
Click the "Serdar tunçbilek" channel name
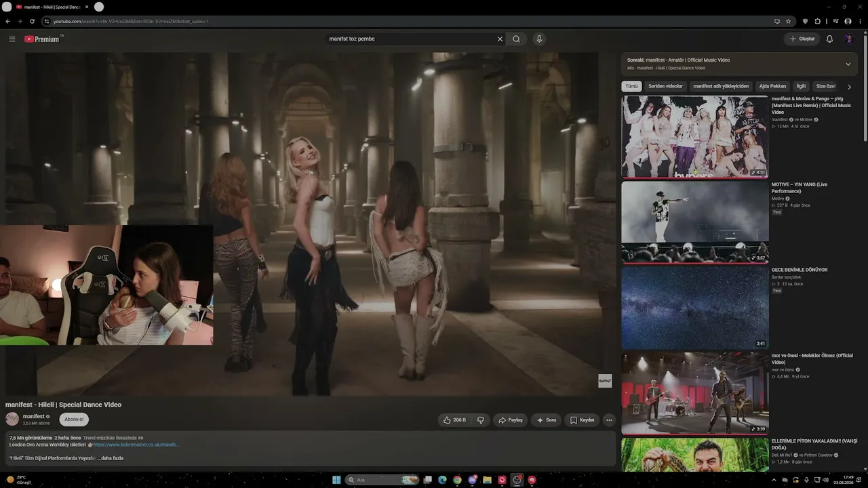pyautogui.click(x=786, y=277)
